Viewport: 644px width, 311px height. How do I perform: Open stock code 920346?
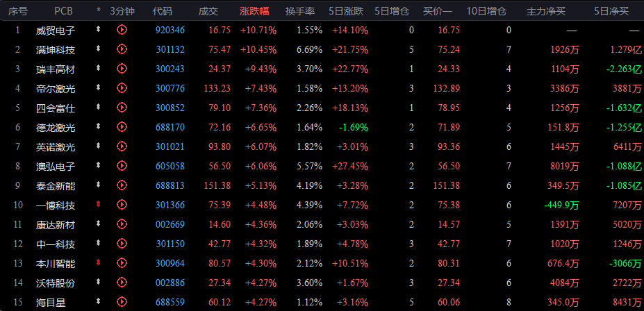170,30
